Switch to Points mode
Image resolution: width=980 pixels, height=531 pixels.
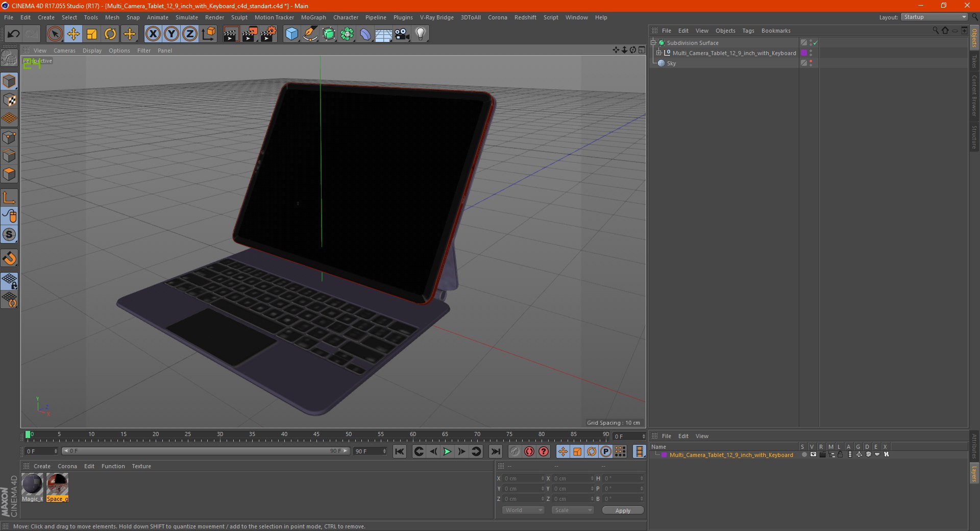pyautogui.click(x=9, y=137)
